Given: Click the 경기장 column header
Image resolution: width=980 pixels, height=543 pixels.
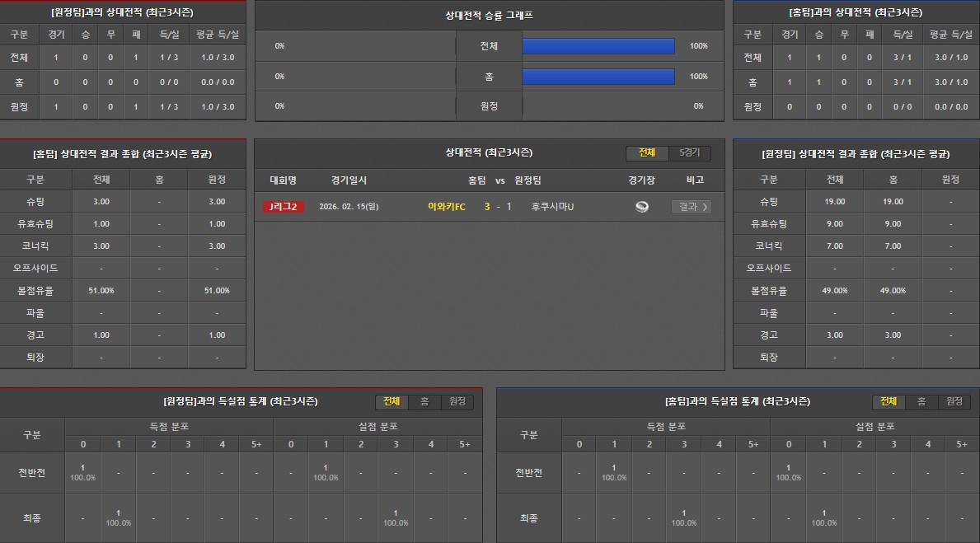Looking at the screenshot, I should coord(641,180).
